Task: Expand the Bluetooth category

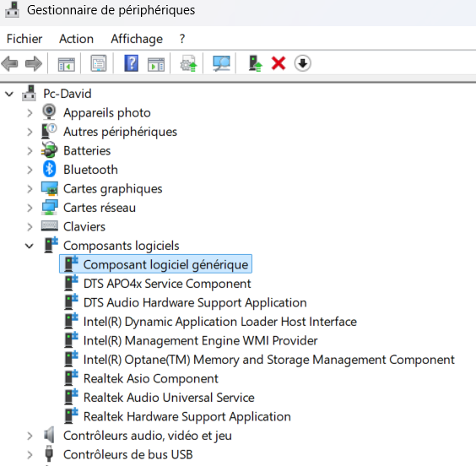Action: [x=30, y=170]
